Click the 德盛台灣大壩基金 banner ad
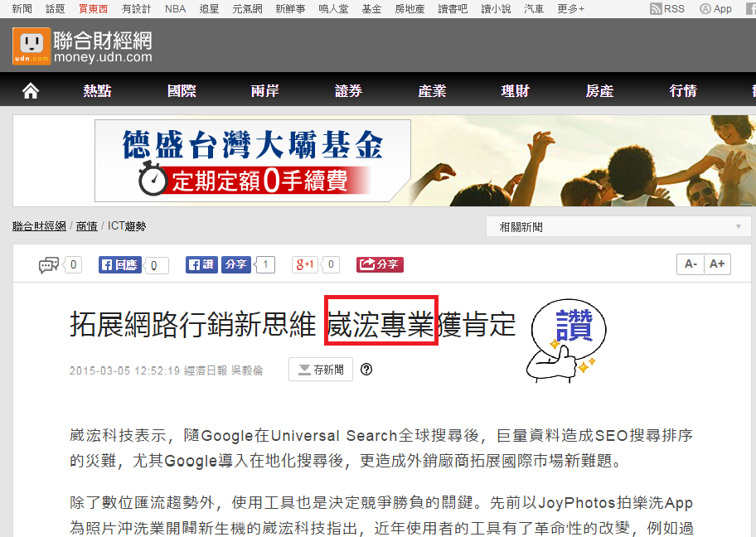This screenshot has height=537, width=756. click(253, 160)
